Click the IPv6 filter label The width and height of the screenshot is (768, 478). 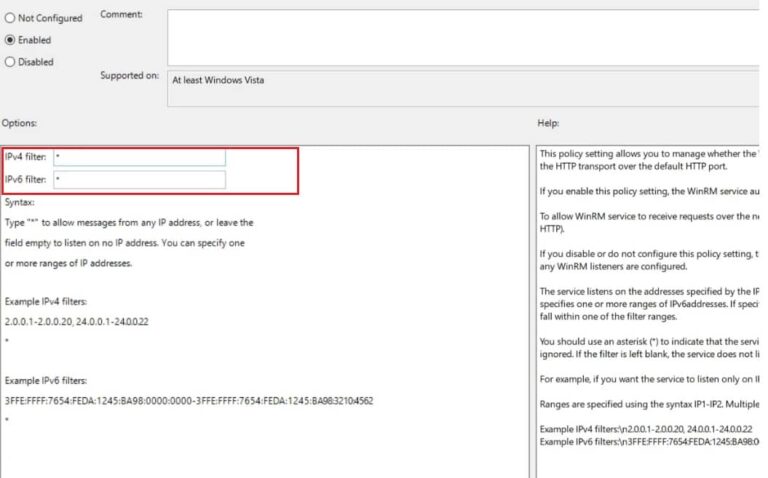26,180
